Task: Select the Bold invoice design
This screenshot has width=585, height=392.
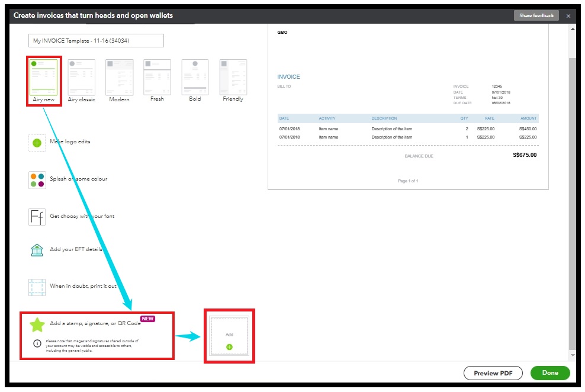Action: point(195,74)
